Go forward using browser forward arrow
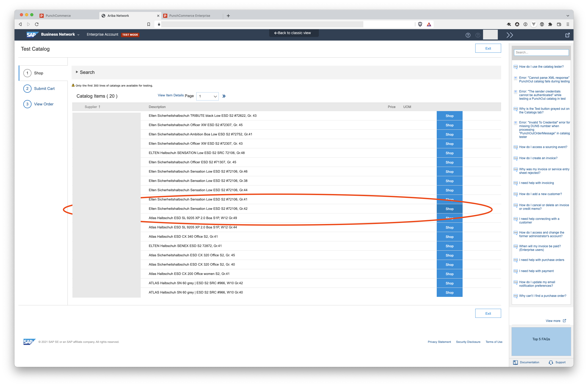This screenshot has width=588, height=386. click(x=28, y=24)
